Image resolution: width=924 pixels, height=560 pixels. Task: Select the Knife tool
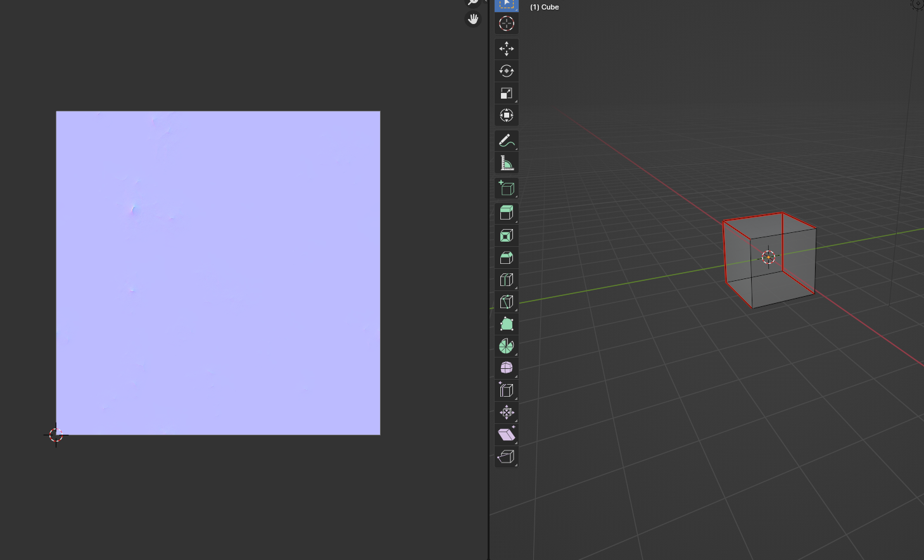506,302
